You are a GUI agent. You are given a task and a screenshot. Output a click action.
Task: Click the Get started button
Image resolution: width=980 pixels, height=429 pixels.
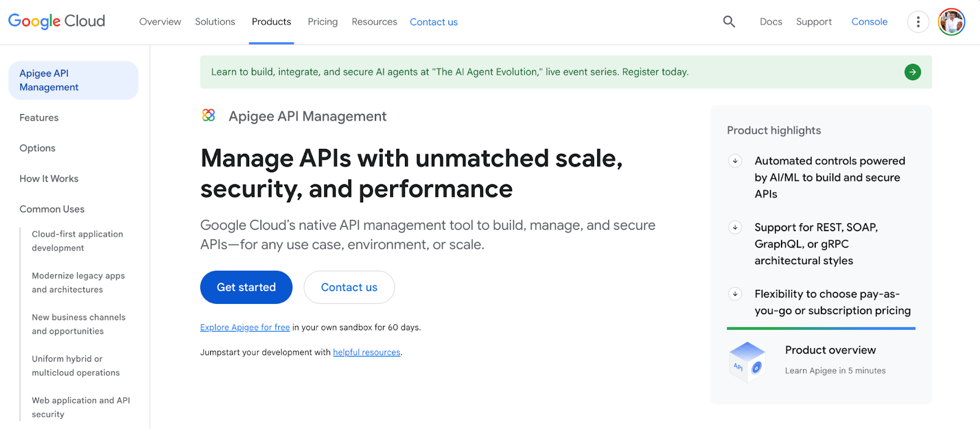tap(246, 287)
